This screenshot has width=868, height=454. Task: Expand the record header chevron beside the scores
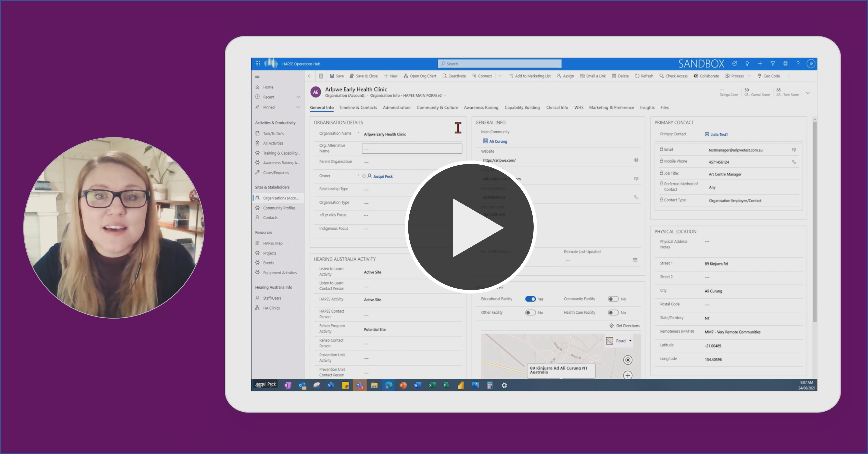[x=808, y=93]
